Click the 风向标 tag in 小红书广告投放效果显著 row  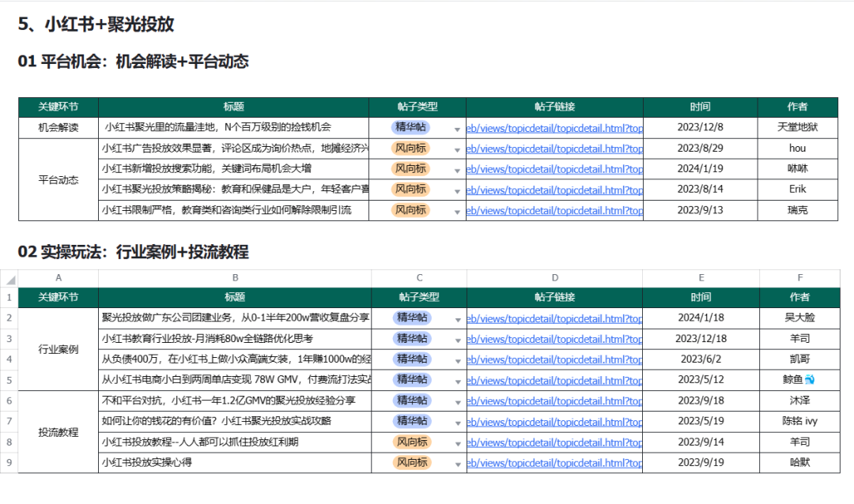410,148
